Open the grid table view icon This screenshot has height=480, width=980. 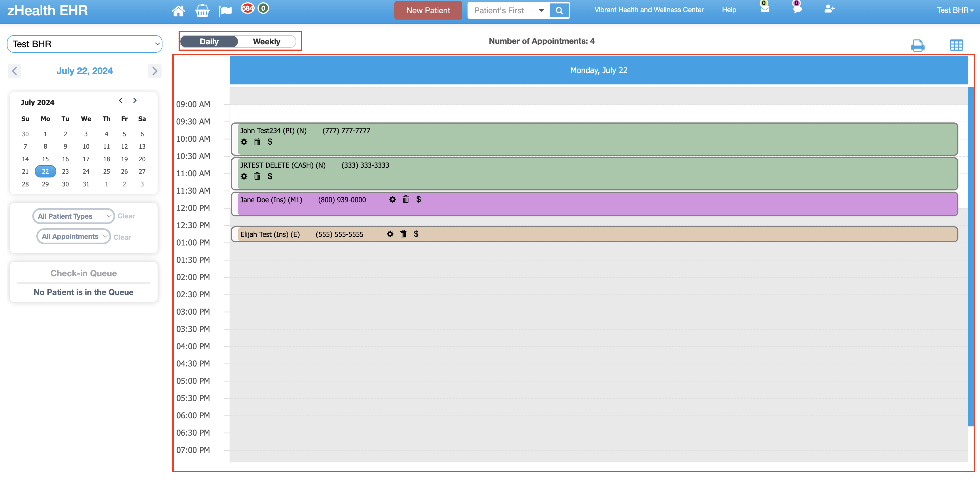coord(956,45)
